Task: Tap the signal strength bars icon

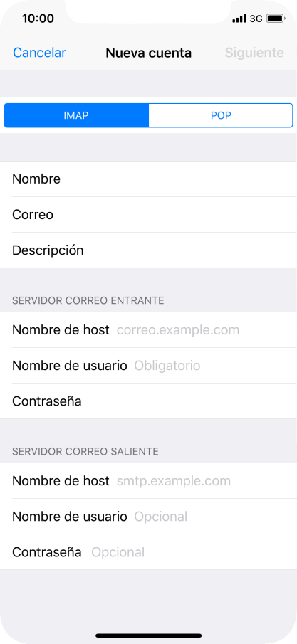Action: click(x=239, y=19)
